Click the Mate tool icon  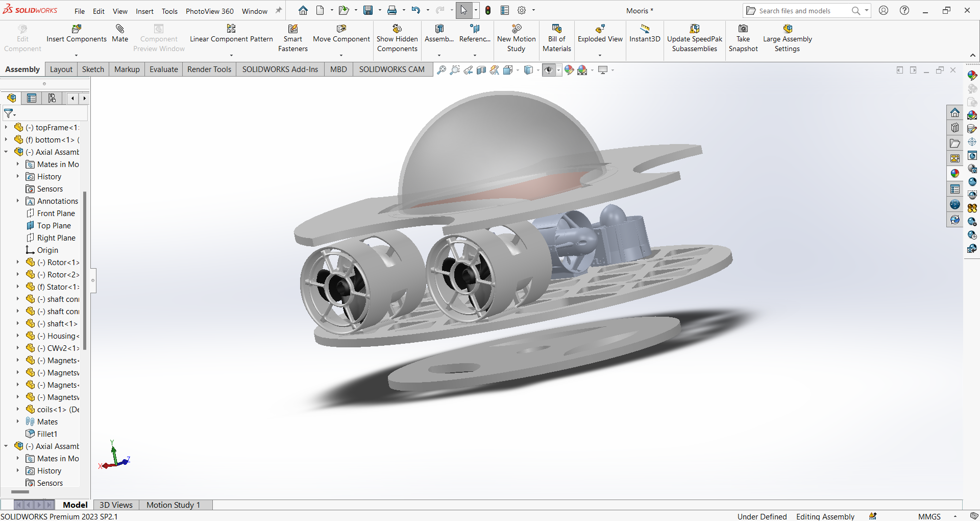coord(120,29)
